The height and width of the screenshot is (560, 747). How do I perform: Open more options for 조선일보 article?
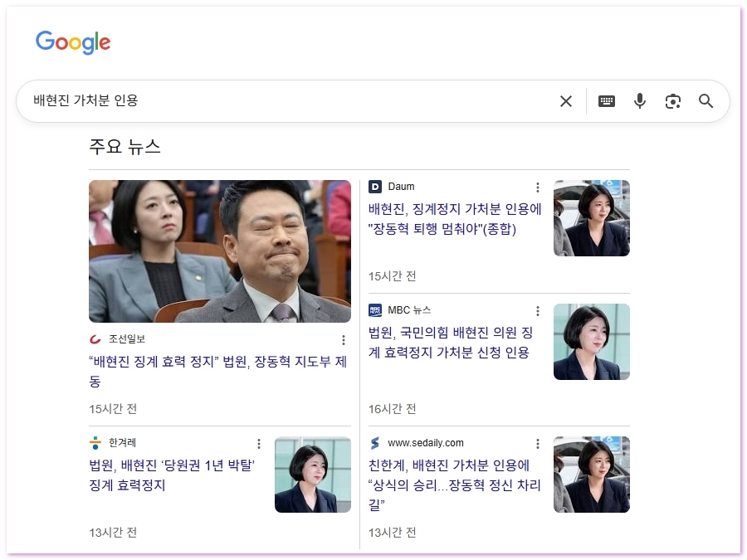point(344,340)
